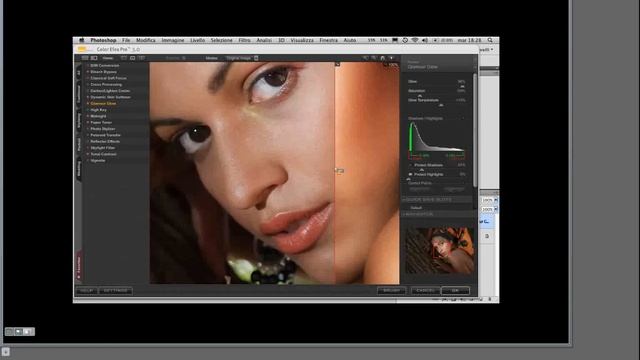Select the Skylight Filter entry
Viewport: 640px width, 360px height.
103,148
